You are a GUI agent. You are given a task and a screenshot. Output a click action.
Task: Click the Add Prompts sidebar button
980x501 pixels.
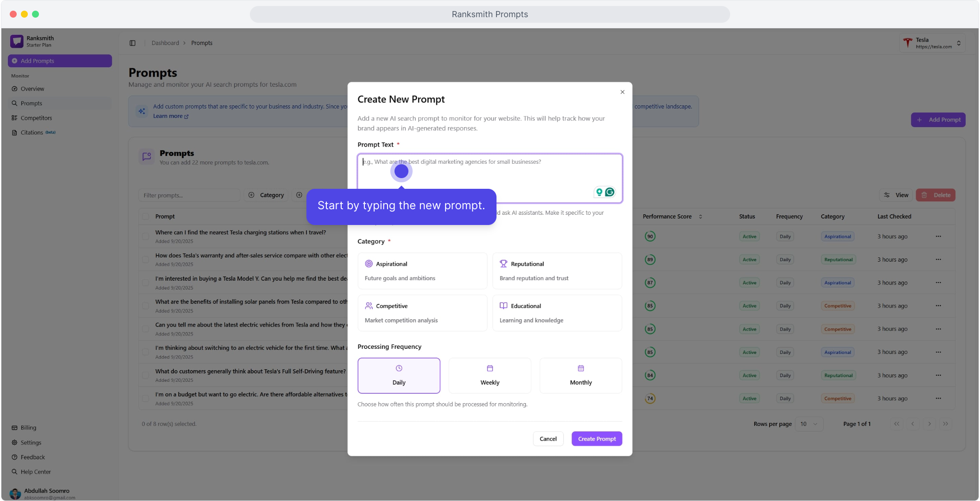pos(60,61)
